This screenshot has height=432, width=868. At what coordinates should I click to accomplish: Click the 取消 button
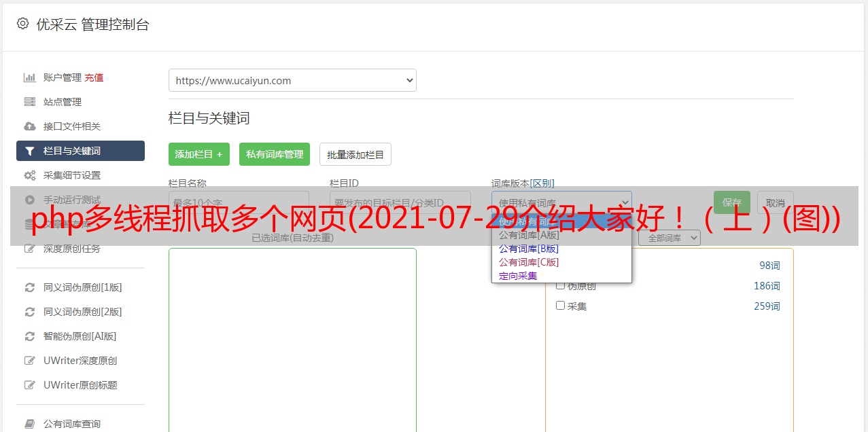(776, 202)
